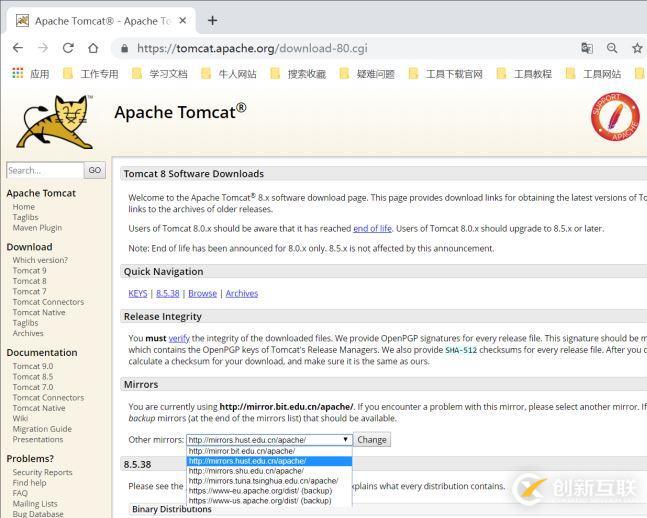
Task: Open Maven Plugin sidebar link
Action: pyautogui.click(x=37, y=228)
